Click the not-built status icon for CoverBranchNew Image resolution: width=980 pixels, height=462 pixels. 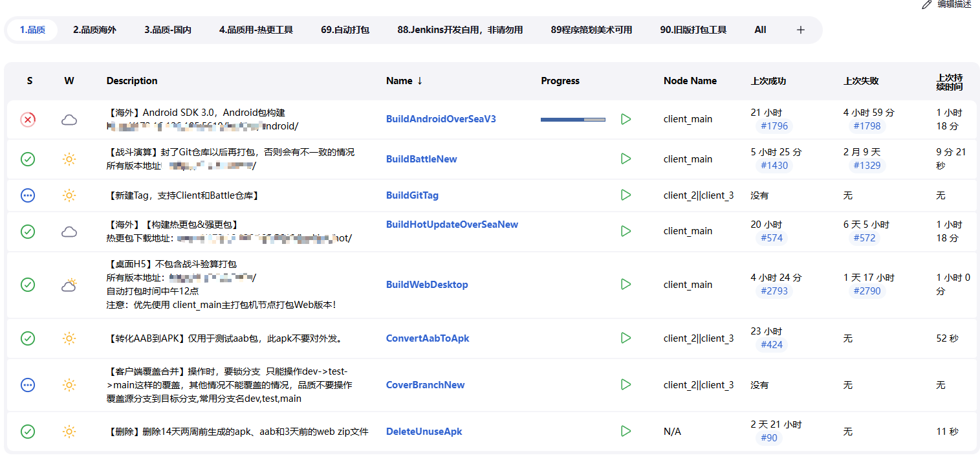point(28,385)
